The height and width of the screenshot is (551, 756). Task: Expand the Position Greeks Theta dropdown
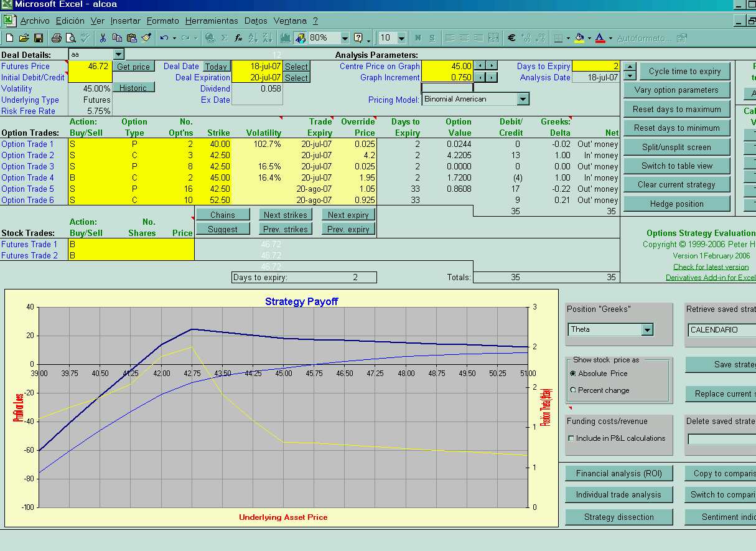(x=647, y=330)
